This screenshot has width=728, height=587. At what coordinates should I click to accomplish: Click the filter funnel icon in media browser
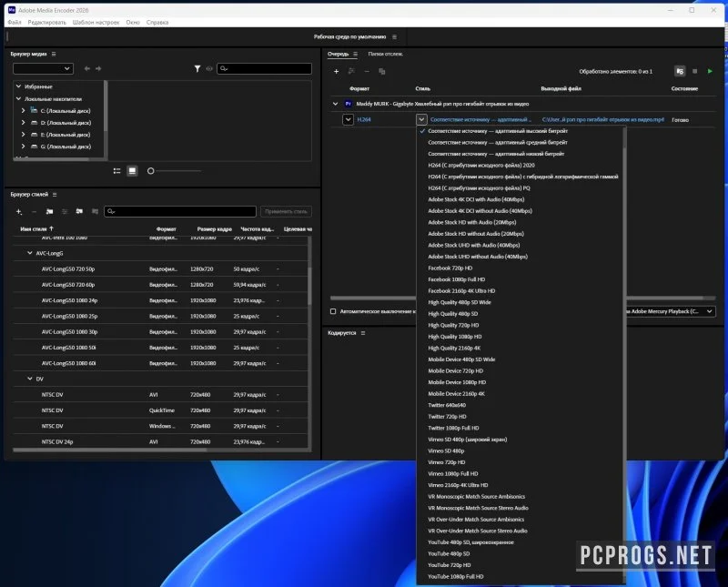(197, 69)
